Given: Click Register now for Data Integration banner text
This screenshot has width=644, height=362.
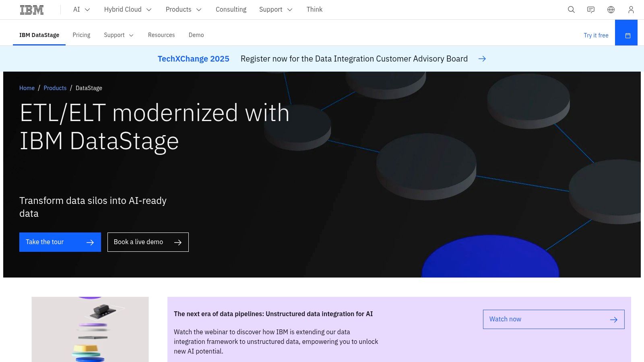Looking at the screenshot, I should 354,59.
